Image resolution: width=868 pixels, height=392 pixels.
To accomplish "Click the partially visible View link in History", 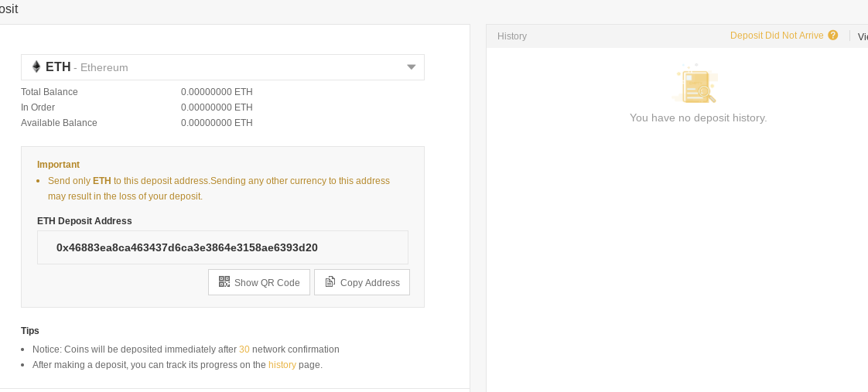I will click(x=862, y=36).
